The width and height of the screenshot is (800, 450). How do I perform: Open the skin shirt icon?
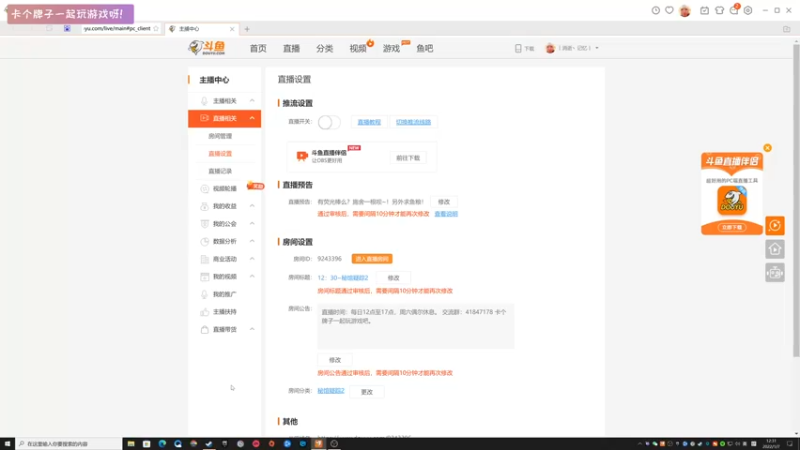point(719,10)
